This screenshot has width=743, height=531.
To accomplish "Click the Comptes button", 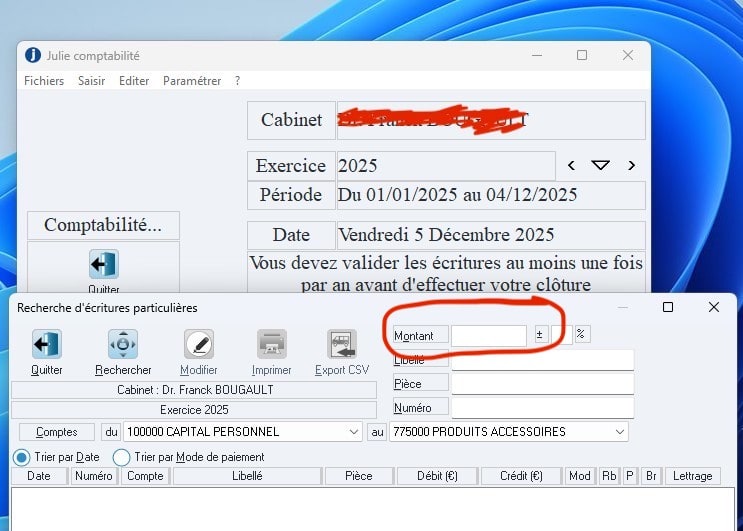I will tap(56, 432).
